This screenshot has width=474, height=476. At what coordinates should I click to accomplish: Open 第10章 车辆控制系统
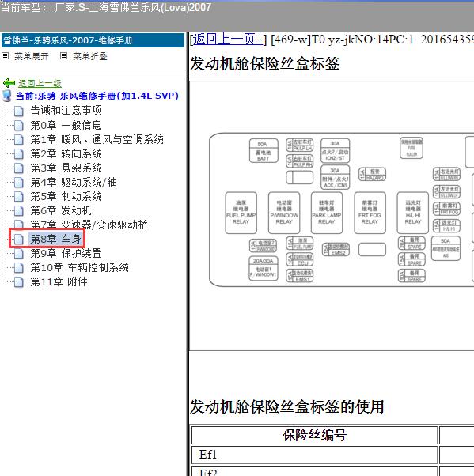(80, 267)
